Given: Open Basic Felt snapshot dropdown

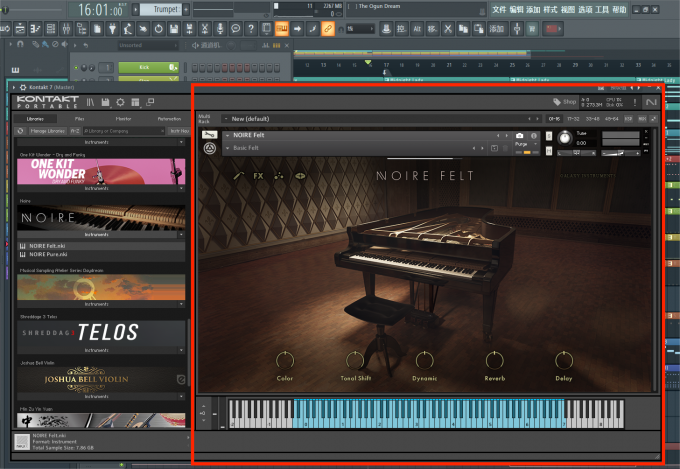Looking at the screenshot, I should click(227, 148).
